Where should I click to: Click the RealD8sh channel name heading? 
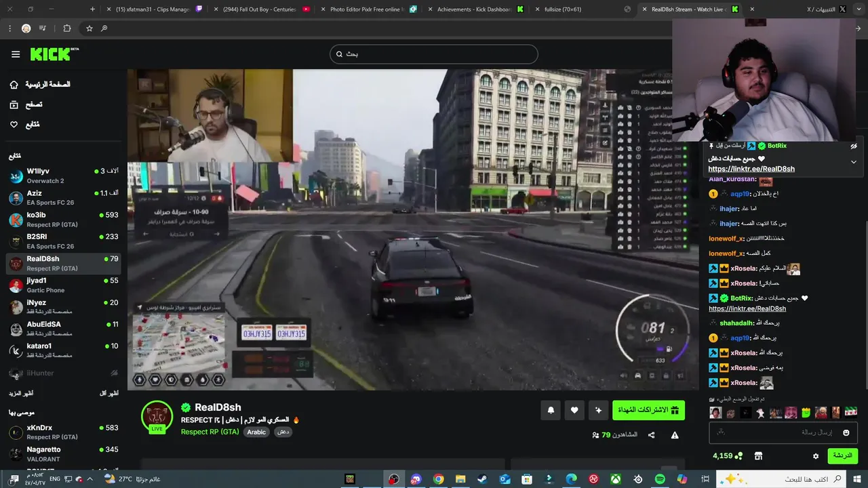coord(218,407)
